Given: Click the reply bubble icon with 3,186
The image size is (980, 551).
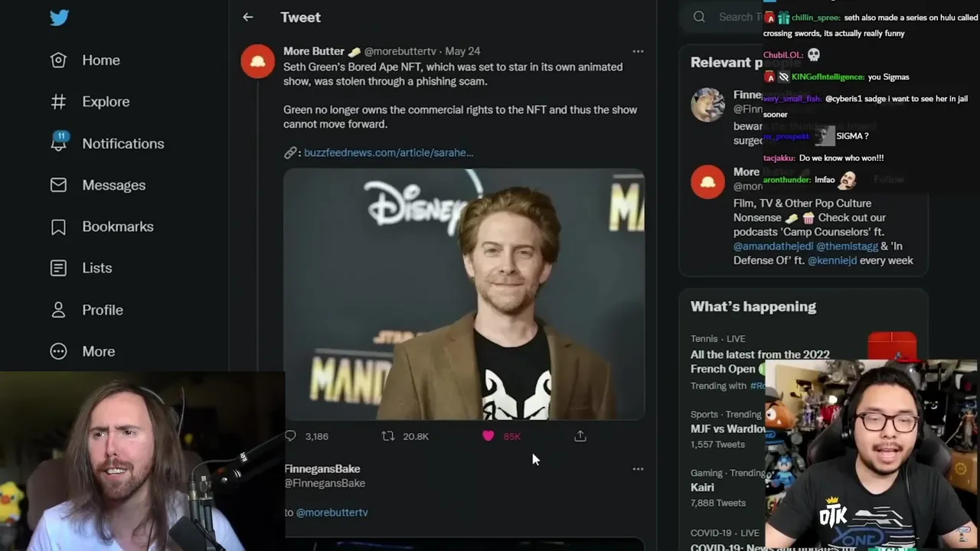Looking at the screenshot, I should tap(290, 436).
